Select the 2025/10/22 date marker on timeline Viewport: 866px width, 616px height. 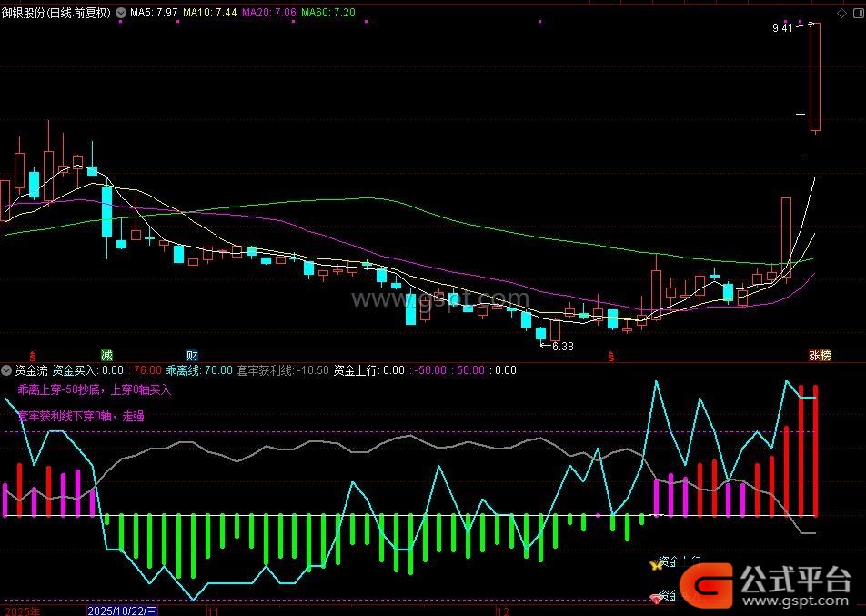[x=116, y=611]
